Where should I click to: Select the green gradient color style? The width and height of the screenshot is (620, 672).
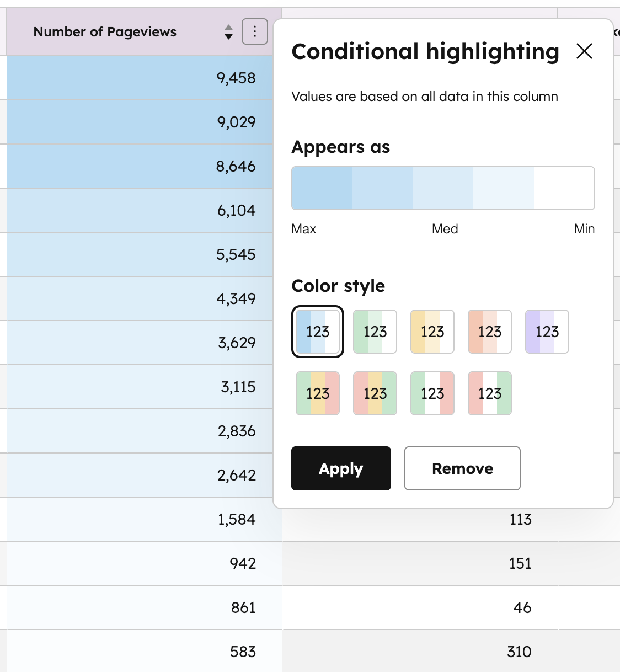[375, 332]
